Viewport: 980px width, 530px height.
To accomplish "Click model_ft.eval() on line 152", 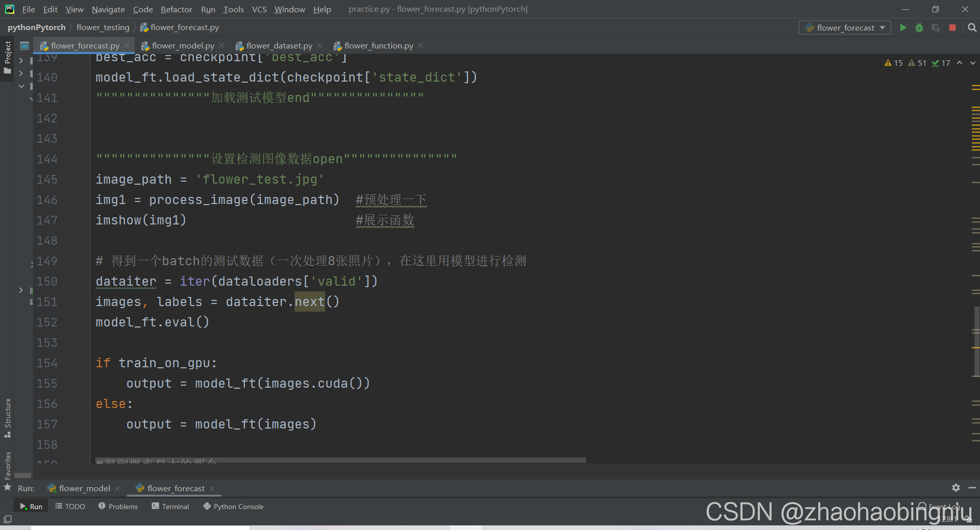I will click(x=152, y=322).
